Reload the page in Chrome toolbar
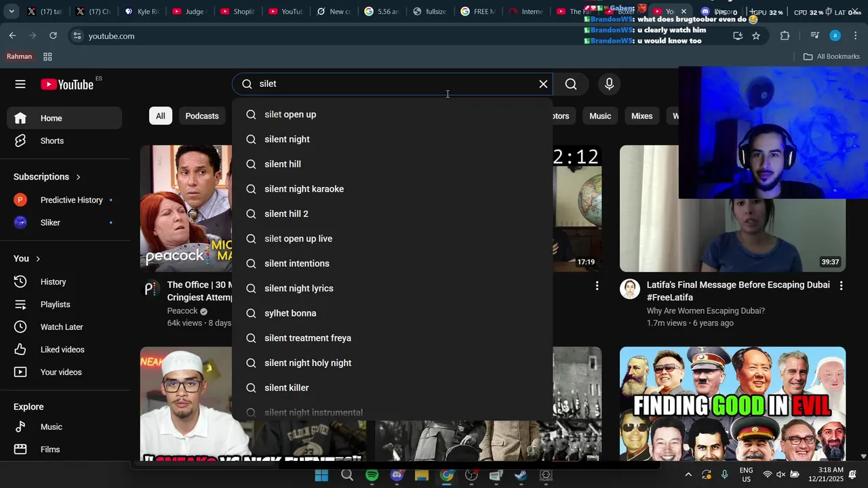Viewport: 868px width, 488px height. point(53,36)
